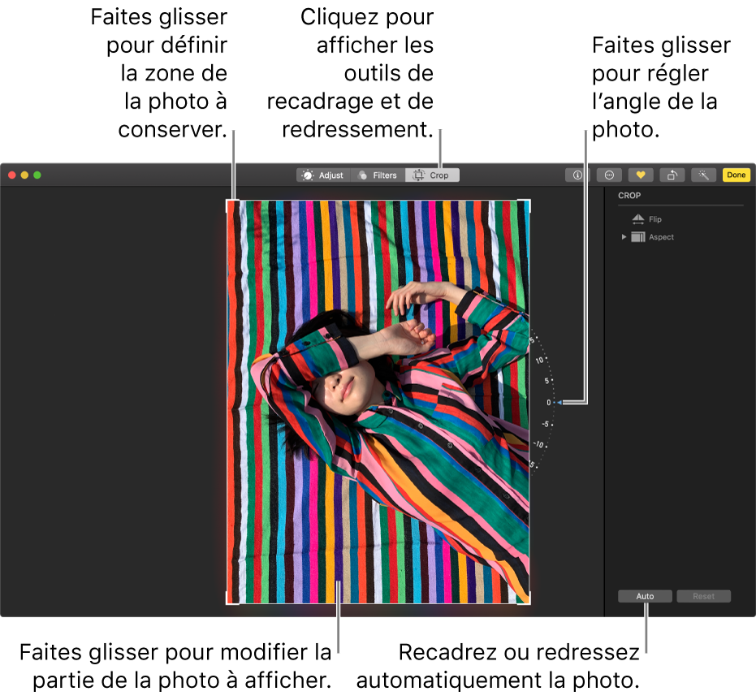
Task: Click the Flip icon in Crop panel
Action: point(638,219)
